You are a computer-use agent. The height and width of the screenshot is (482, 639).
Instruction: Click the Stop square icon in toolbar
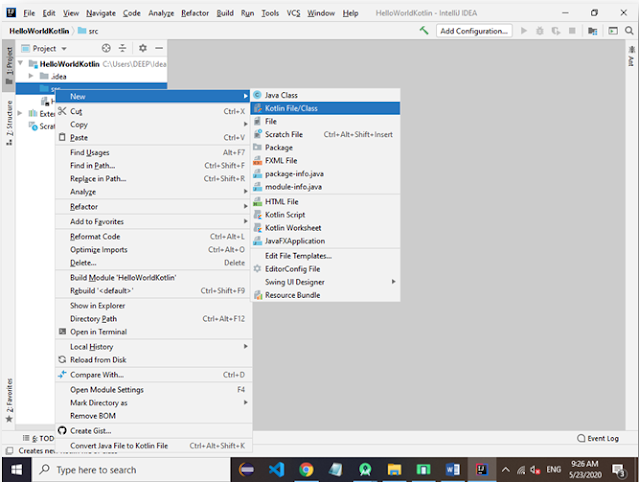[572, 31]
